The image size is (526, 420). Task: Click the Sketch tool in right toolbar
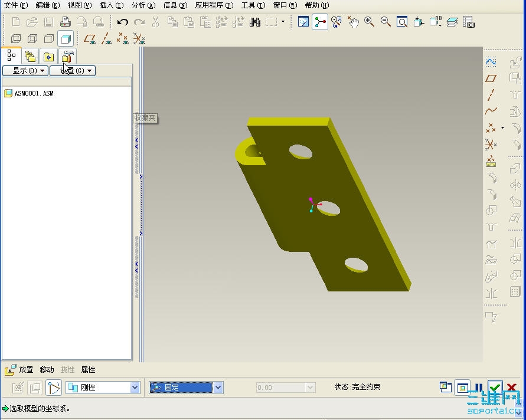click(x=491, y=62)
